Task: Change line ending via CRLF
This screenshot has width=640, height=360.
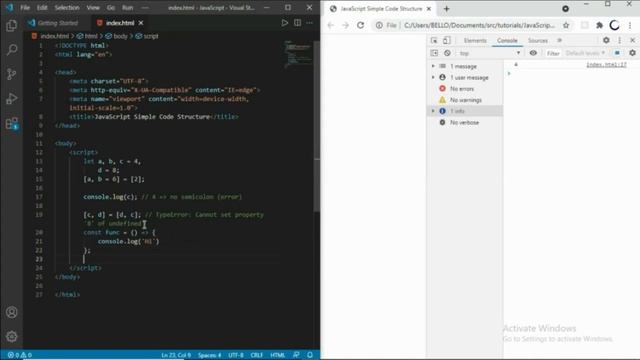Action: [257, 355]
